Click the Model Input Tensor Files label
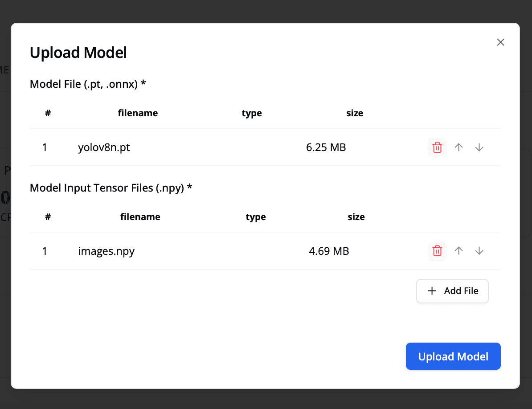532x409 pixels. (111, 188)
